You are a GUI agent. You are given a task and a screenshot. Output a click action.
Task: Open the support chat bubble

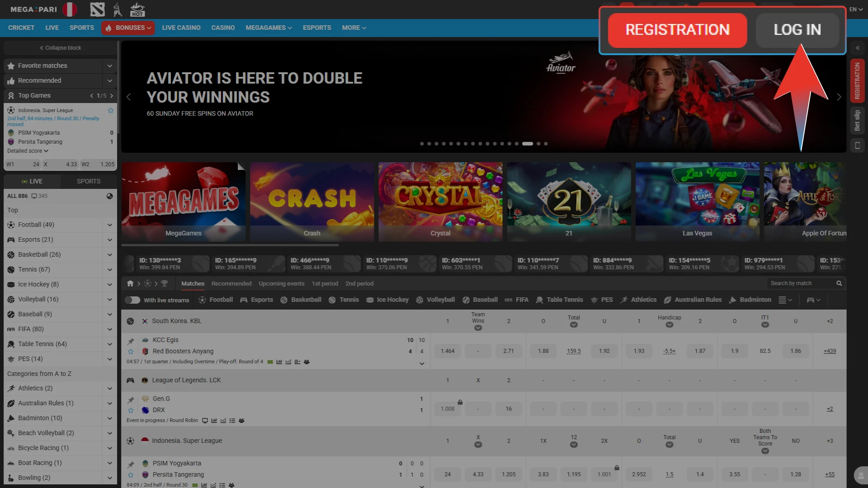coord(860,475)
